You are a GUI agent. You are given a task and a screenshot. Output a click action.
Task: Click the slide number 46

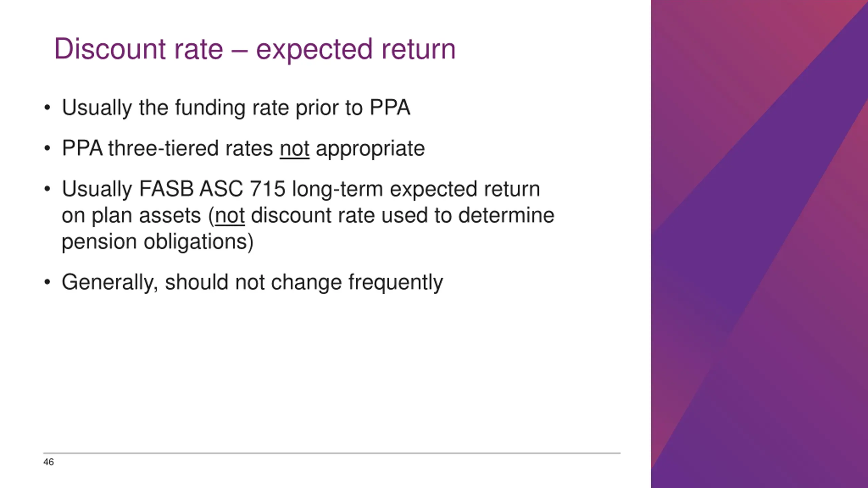(x=48, y=462)
